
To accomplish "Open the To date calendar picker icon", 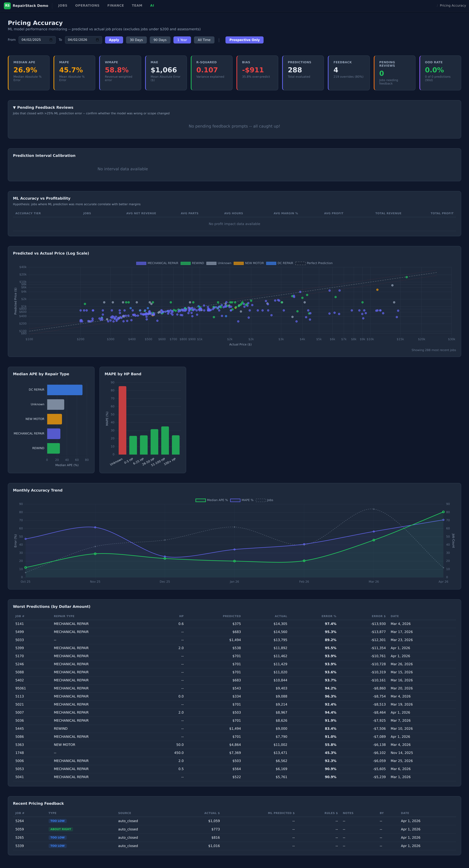I will (x=97, y=40).
